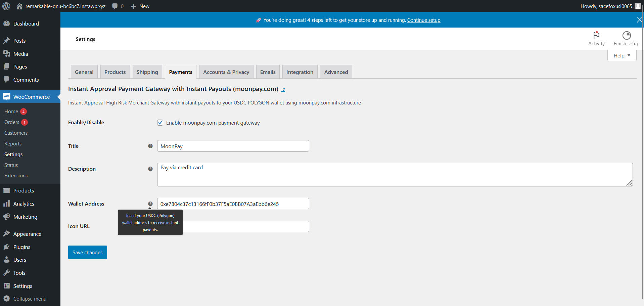Image resolution: width=644 pixels, height=306 pixels.
Task: Click the Appearance brush icon
Action: (x=6, y=234)
